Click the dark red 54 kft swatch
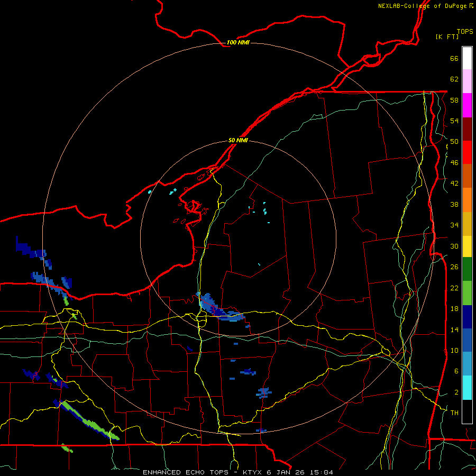This screenshot has width=476, height=476. tap(467, 129)
